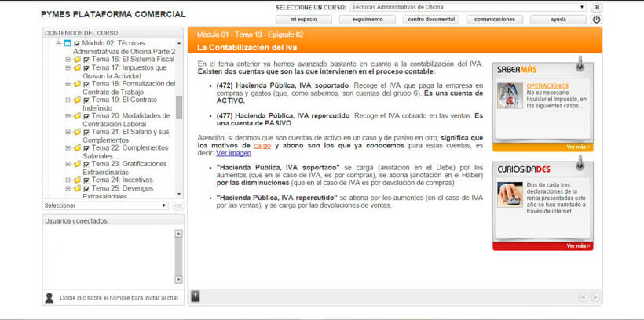The image size is (644, 320).
Task: Click folder icon of Tema 23
Action: pos(77,164)
